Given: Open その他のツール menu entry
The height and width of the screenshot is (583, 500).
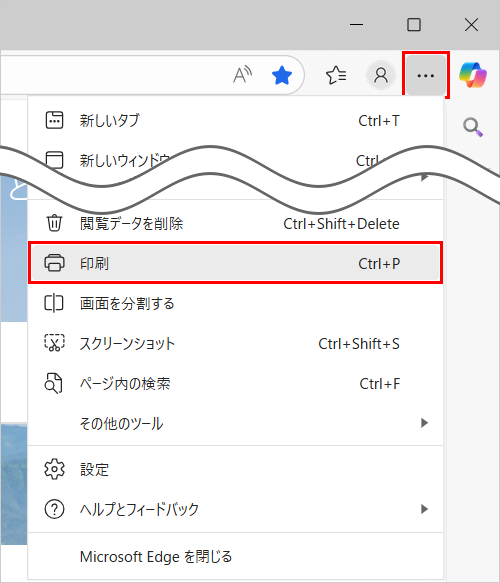Looking at the screenshot, I should coord(235,423).
